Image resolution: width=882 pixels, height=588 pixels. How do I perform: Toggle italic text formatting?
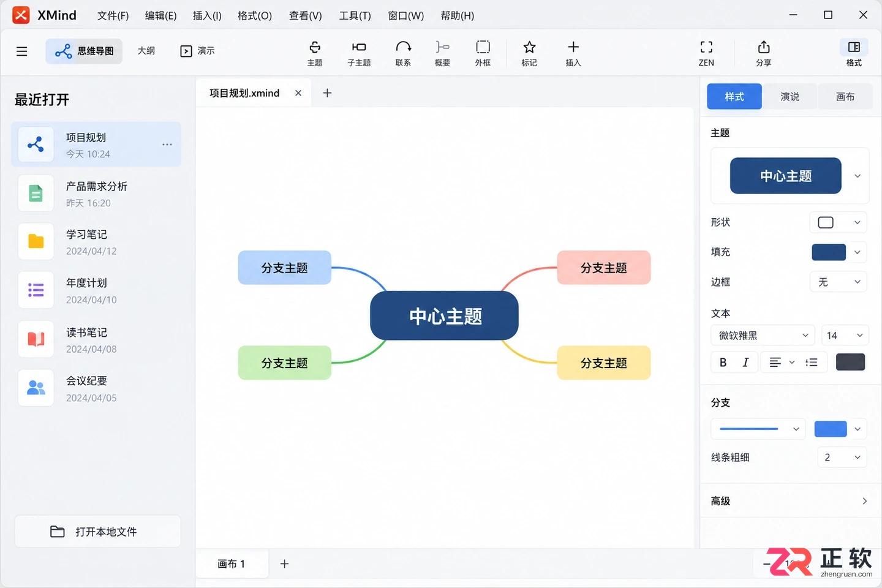point(745,363)
